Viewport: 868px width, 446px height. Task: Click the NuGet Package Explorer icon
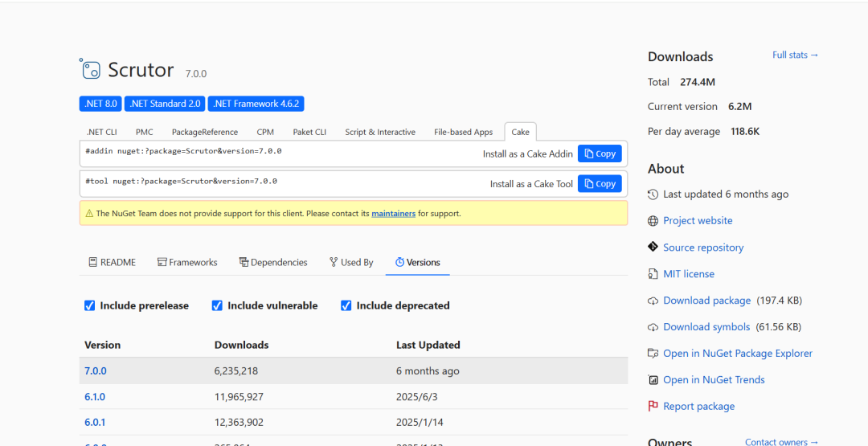pos(653,353)
